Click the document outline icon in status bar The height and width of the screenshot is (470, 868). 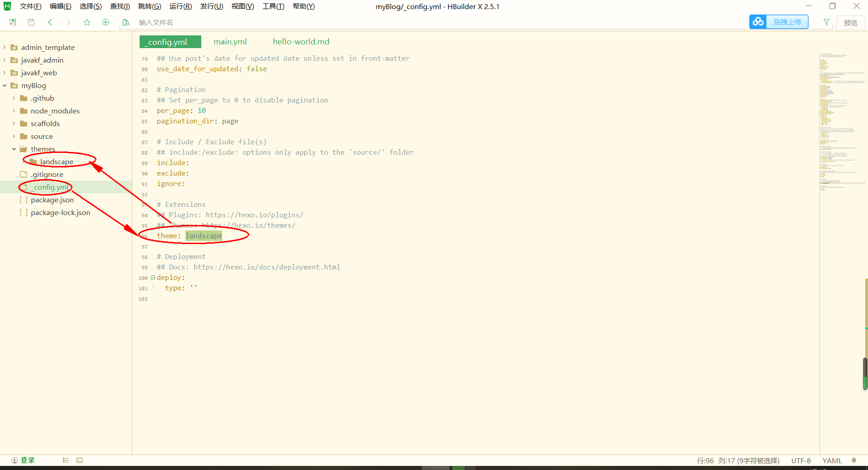pos(66,460)
